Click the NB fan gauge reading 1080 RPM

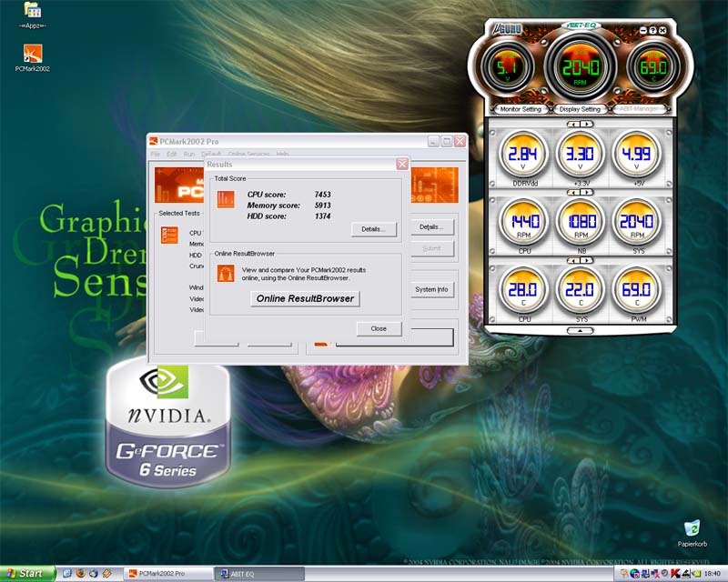tap(580, 223)
